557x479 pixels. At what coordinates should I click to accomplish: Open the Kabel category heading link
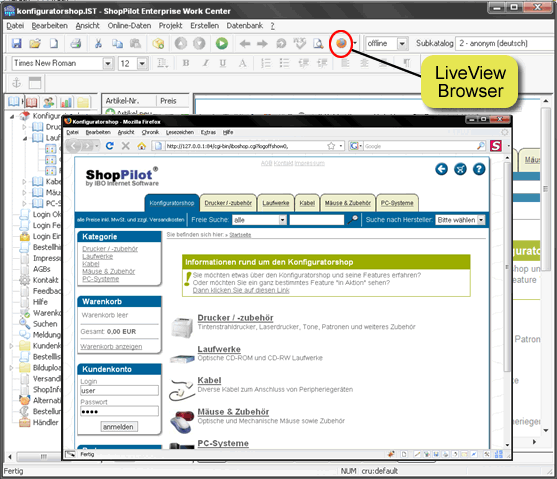(x=209, y=380)
